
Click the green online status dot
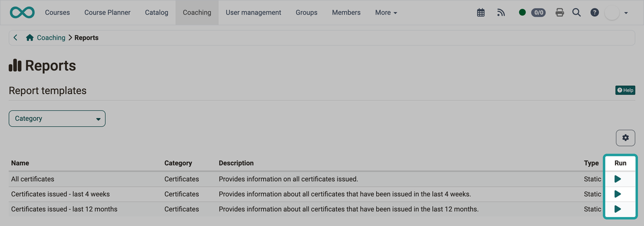point(522,12)
